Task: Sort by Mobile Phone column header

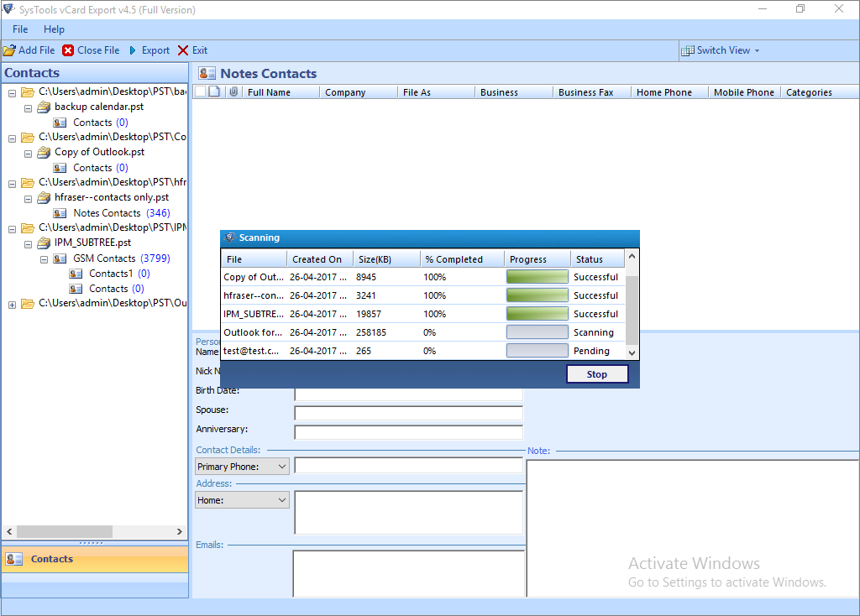Action: [744, 92]
